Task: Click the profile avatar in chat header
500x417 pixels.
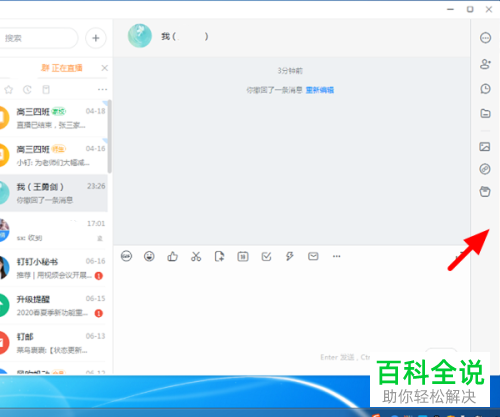Action: click(x=140, y=36)
